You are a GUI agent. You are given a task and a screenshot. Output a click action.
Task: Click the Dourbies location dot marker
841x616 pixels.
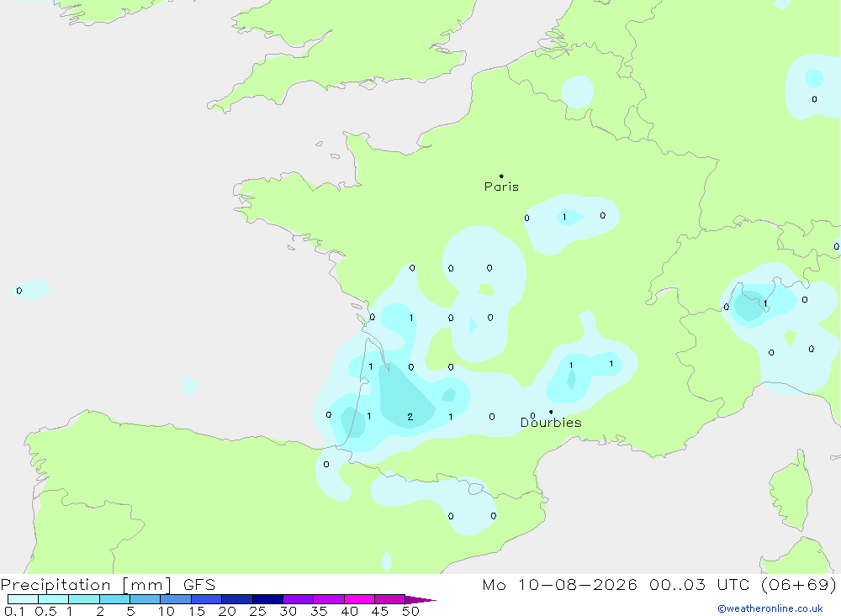(551, 412)
